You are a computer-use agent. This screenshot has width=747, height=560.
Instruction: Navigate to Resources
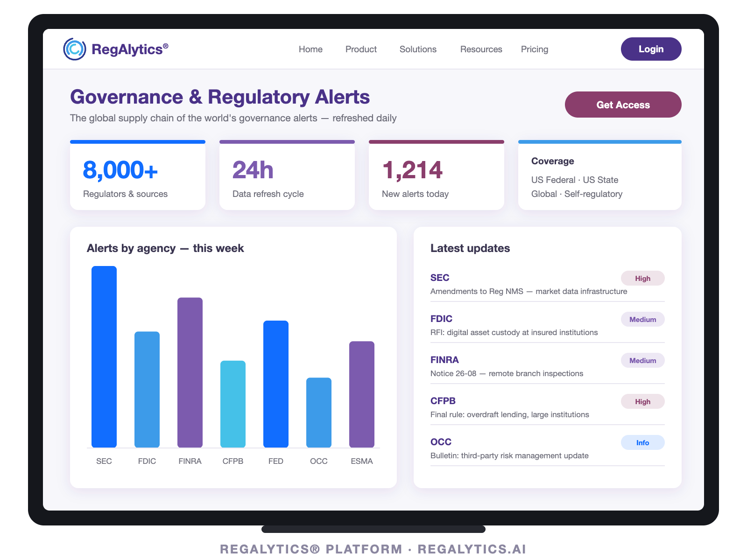click(481, 49)
